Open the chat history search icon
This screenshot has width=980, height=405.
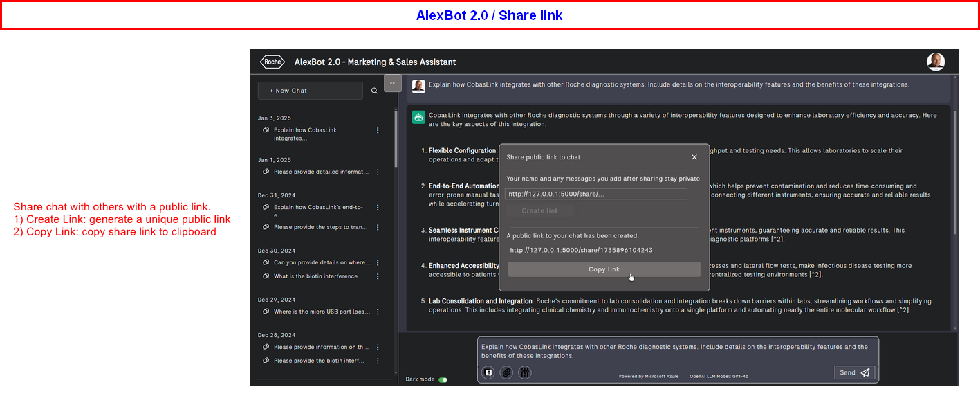coord(374,91)
